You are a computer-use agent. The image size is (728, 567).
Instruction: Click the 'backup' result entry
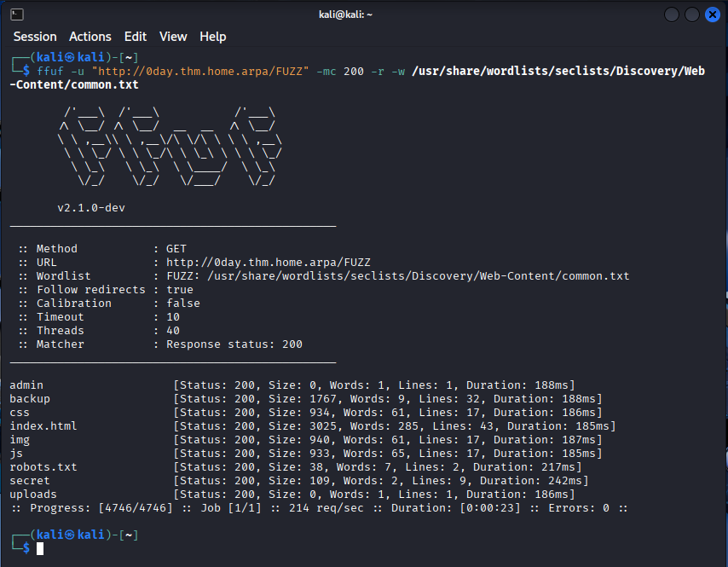(30, 399)
